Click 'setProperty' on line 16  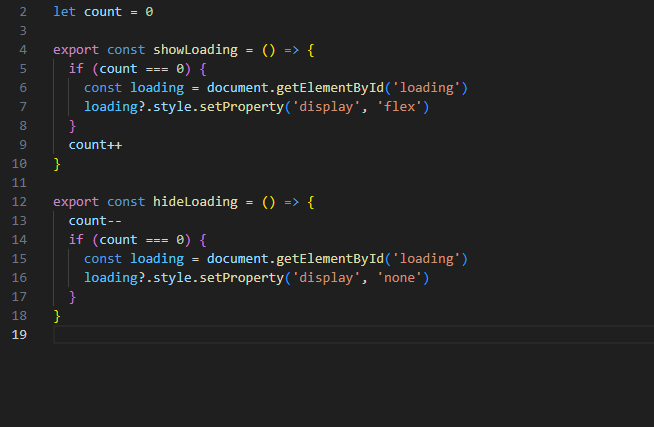click(241, 278)
